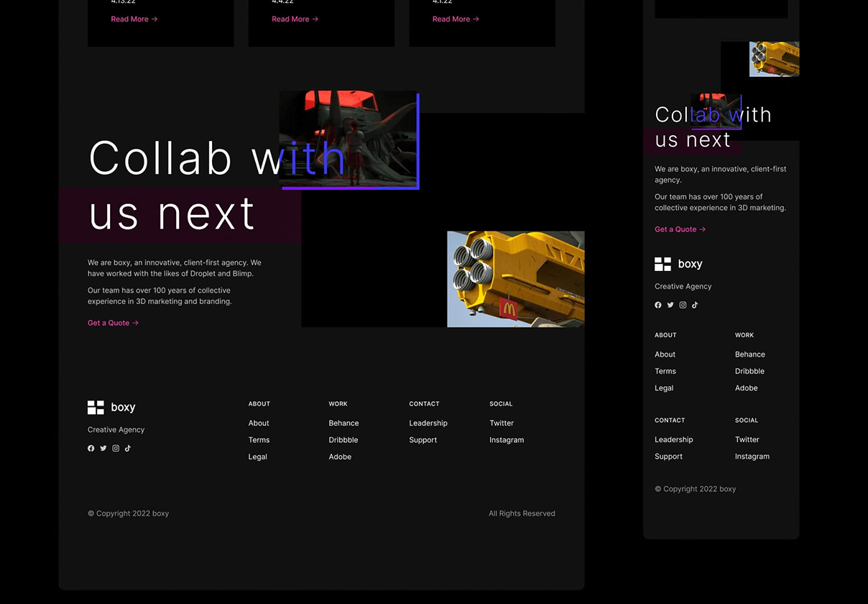Open the TikTok icon in the desktop footer

tap(128, 449)
